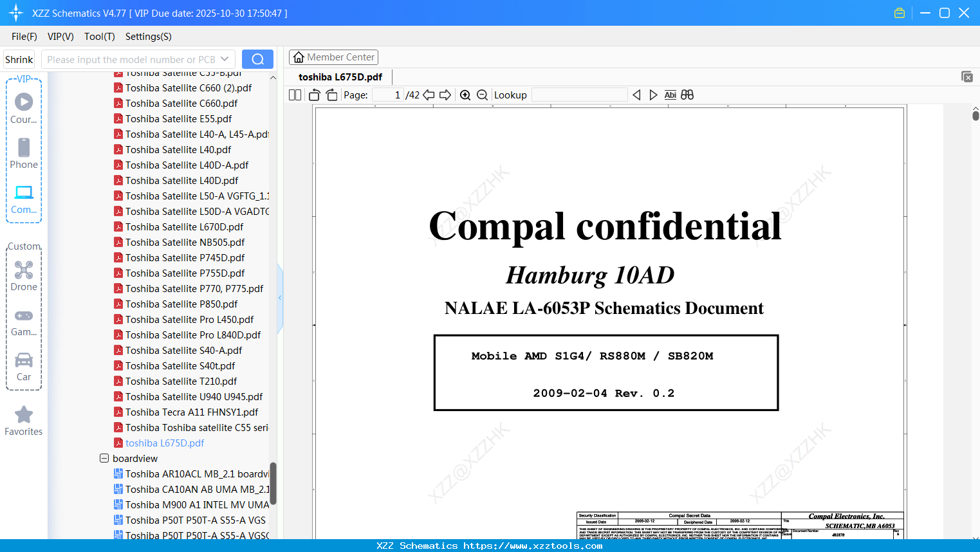Click the binoculars search icon

(x=687, y=95)
